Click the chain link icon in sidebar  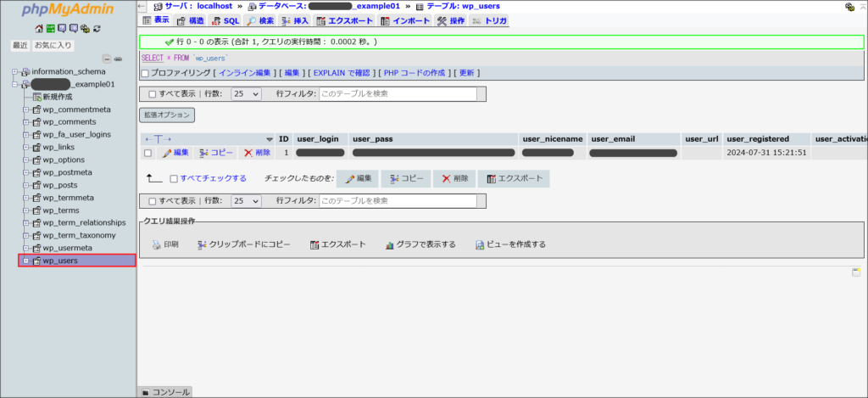click(118, 59)
